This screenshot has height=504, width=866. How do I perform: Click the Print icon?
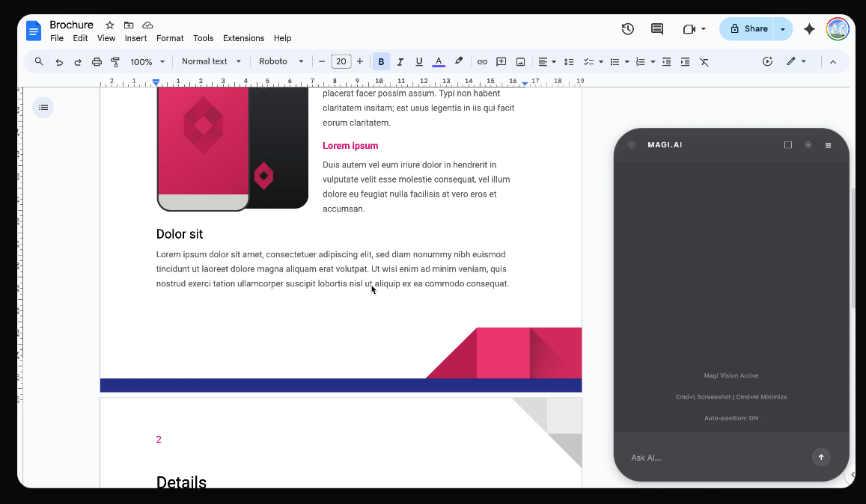point(97,61)
